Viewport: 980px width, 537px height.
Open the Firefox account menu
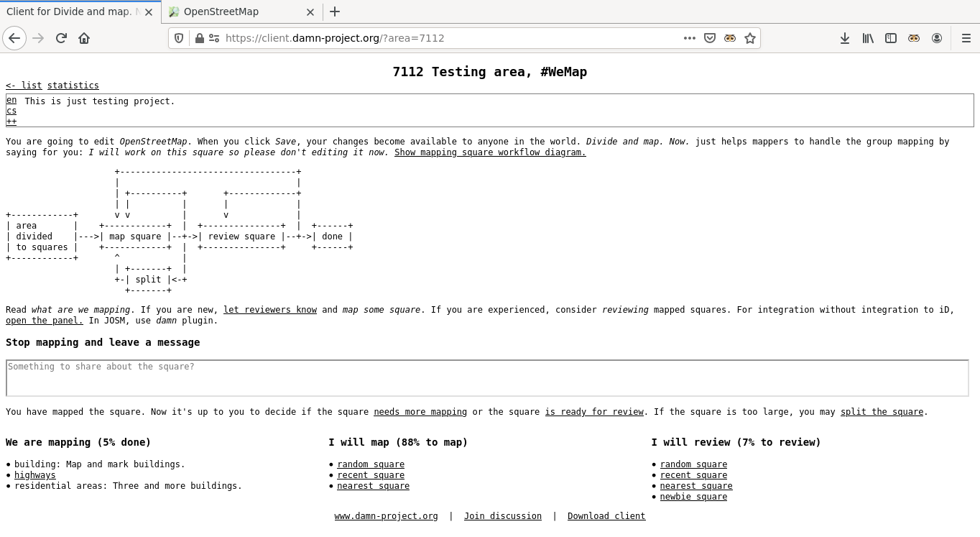pyautogui.click(x=937, y=38)
